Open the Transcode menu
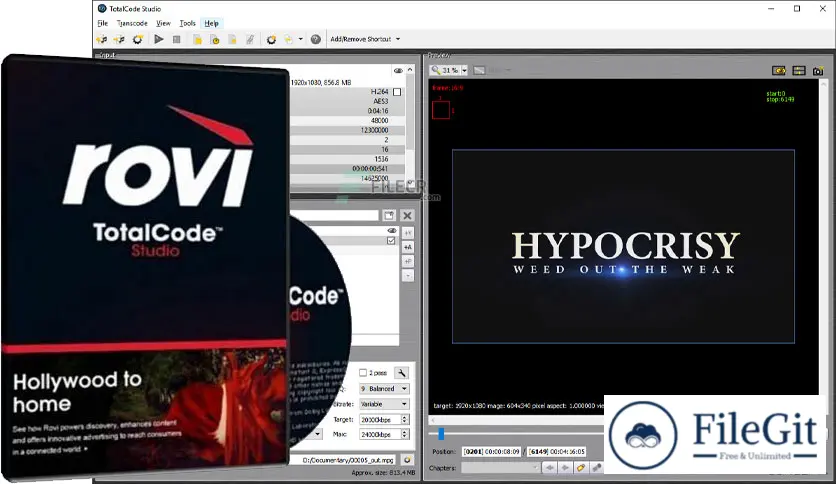The image size is (836, 484). click(x=132, y=23)
